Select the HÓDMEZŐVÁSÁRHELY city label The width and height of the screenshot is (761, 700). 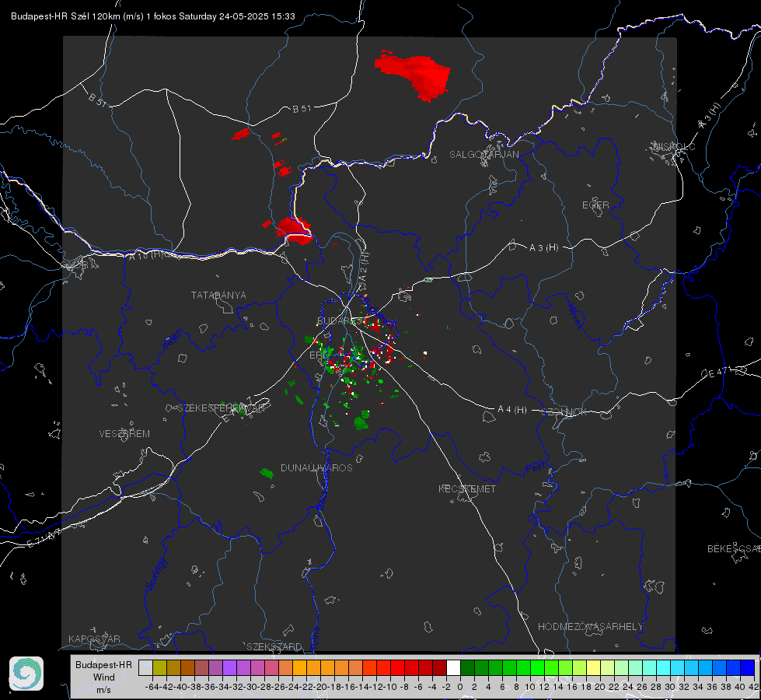pyautogui.click(x=590, y=627)
